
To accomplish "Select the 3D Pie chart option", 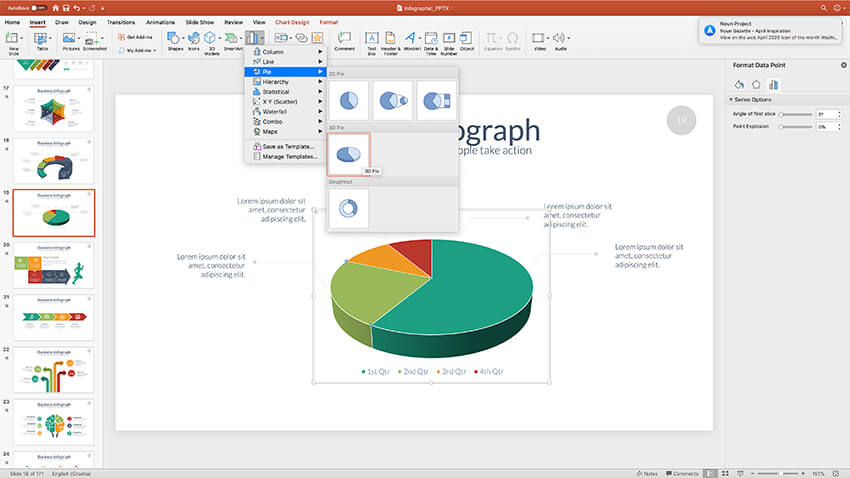I will (348, 155).
